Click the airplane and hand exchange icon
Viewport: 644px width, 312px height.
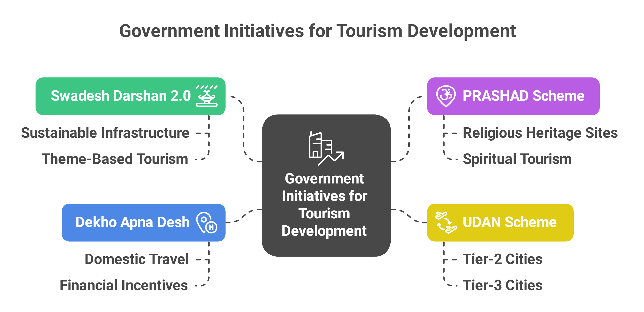coord(446,223)
